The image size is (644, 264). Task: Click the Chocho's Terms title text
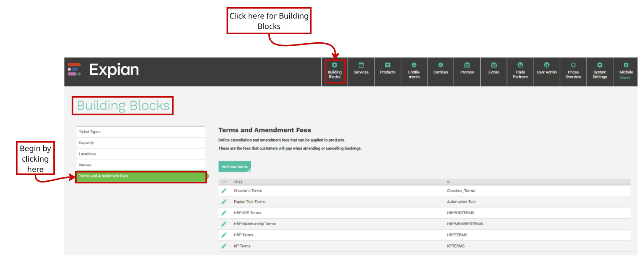point(248,191)
